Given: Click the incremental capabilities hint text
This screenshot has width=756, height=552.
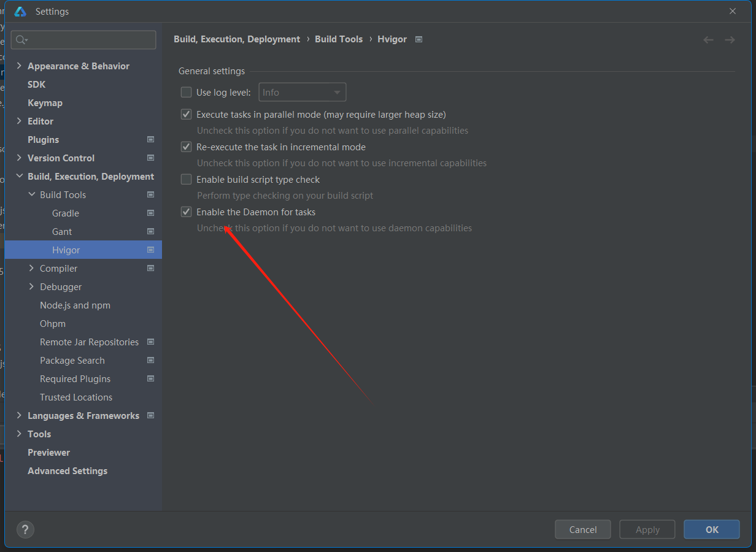Looking at the screenshot, I should coord(342,163).
